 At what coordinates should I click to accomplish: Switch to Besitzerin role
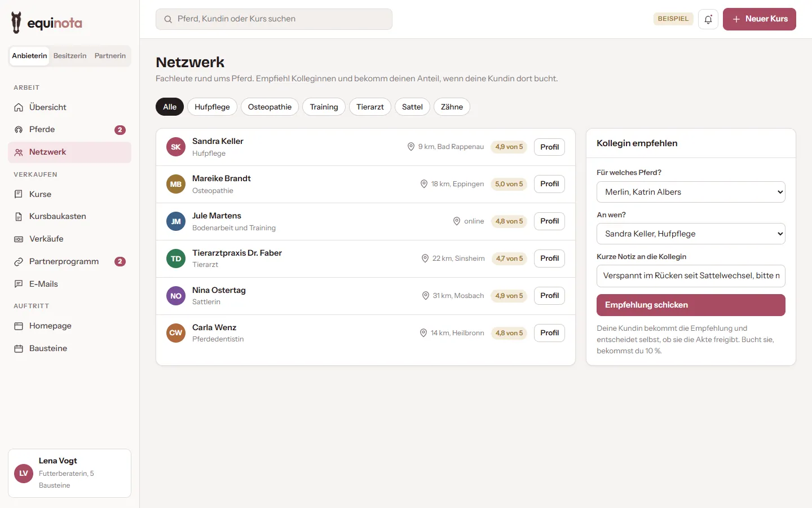[x=70, y=56]
